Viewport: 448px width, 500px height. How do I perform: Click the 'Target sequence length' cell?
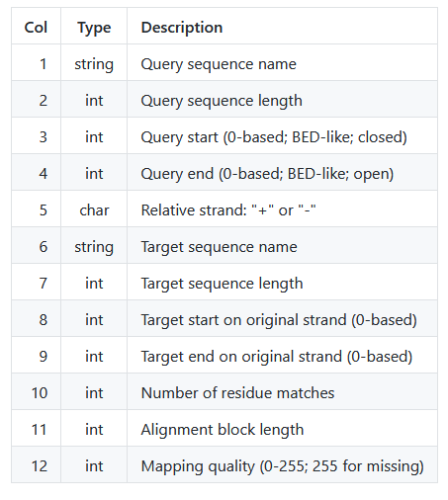[282, 282]
